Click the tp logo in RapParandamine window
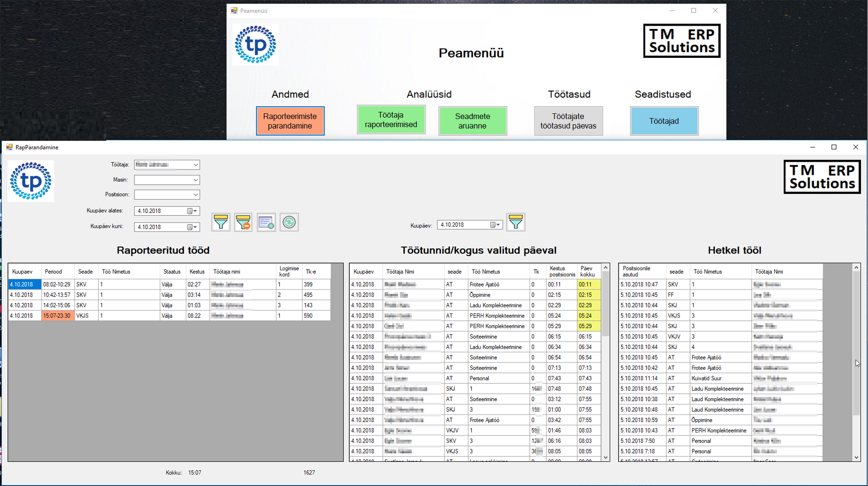The height and width of the screenshot is (486, 868). coord(31,181)
